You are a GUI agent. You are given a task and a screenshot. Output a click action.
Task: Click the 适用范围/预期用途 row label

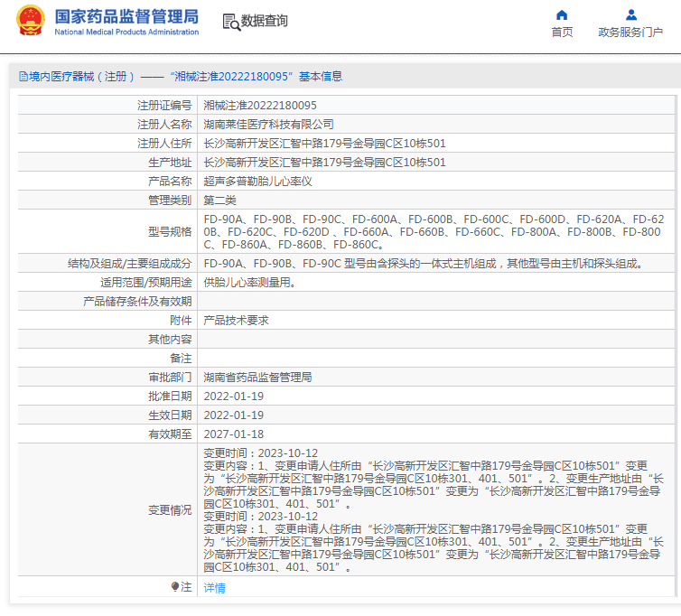(x=146, y=283)
